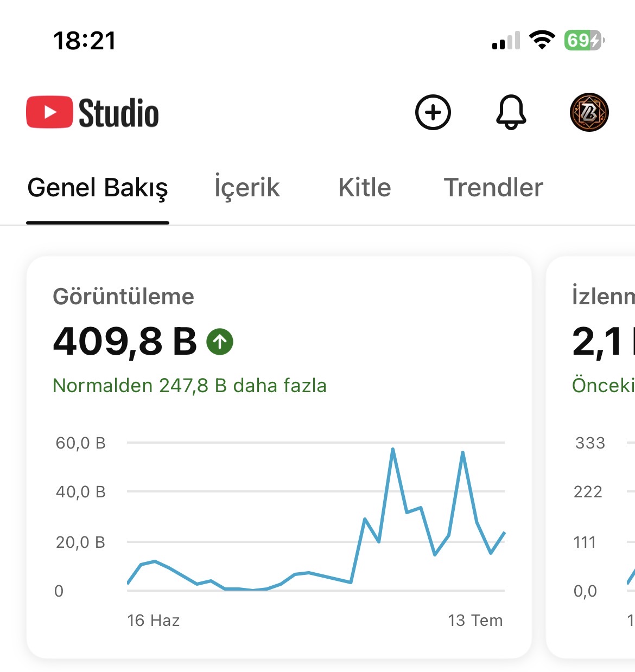
Task: Tap the YouTube Studio logo
Action: pos(93,112)
